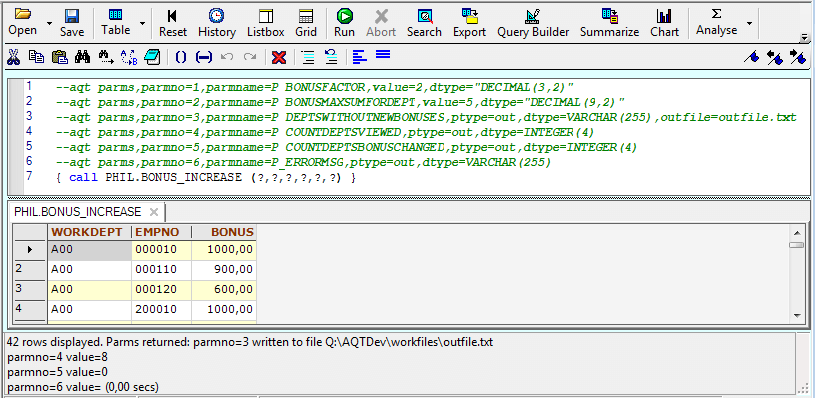The width and height of the screenshot is (815, 398).
Task: Sort by the BONUS column header
Action: (224, 232)
